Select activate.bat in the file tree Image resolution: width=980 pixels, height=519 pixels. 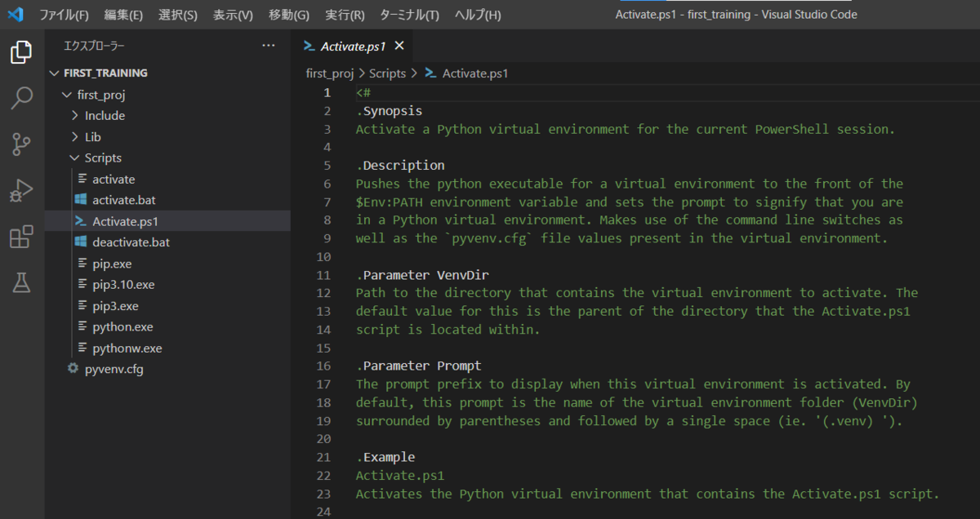click(123, 201)
